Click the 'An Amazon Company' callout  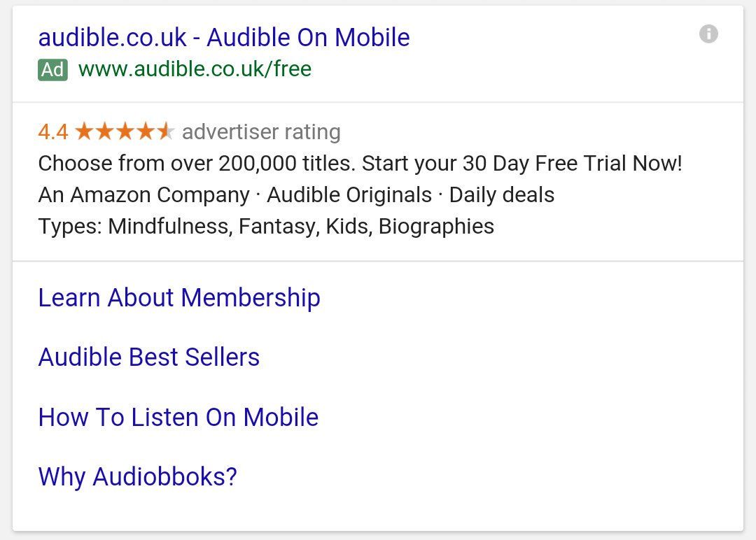pyautogui.click(x=143, y=195)
